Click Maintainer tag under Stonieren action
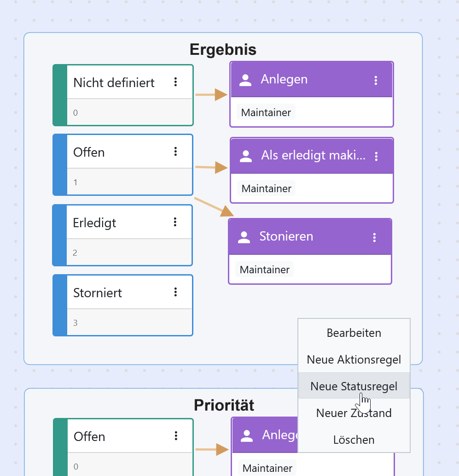Screen dimensions: 459x476 (x=265, y=269)
